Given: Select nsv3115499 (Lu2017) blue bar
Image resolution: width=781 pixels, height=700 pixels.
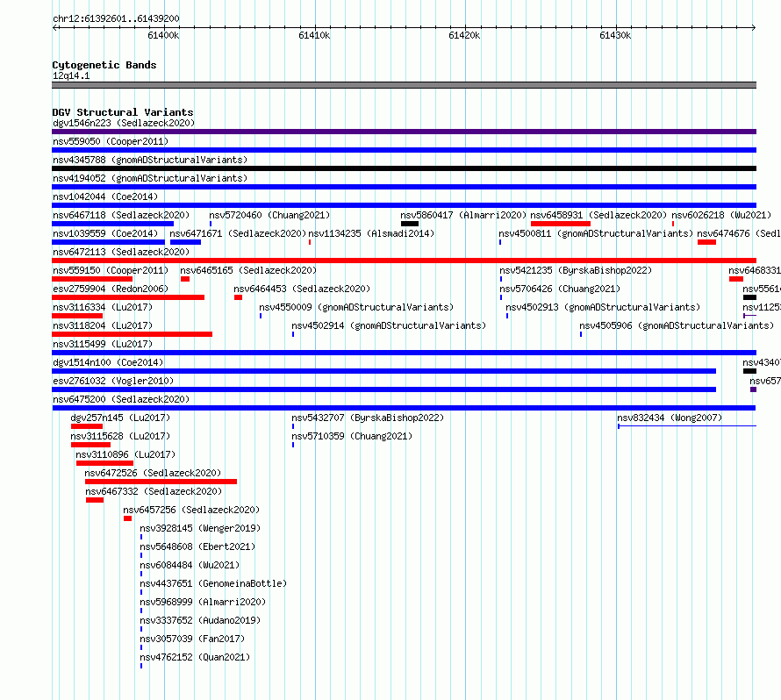Looking at the screenshot, I should point(404,353).
